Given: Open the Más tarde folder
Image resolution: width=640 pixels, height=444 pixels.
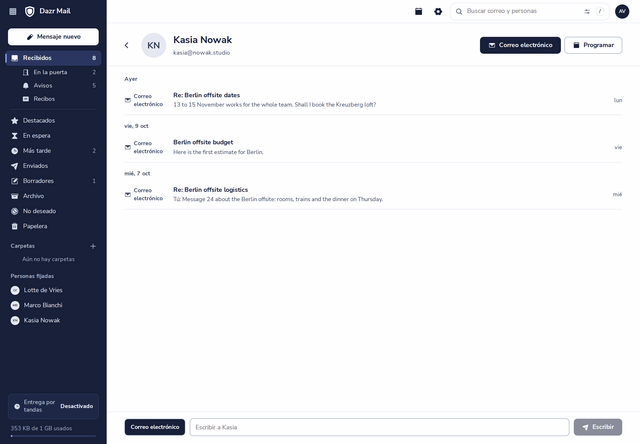Looking at the screenshot, I should coord(53,151).
